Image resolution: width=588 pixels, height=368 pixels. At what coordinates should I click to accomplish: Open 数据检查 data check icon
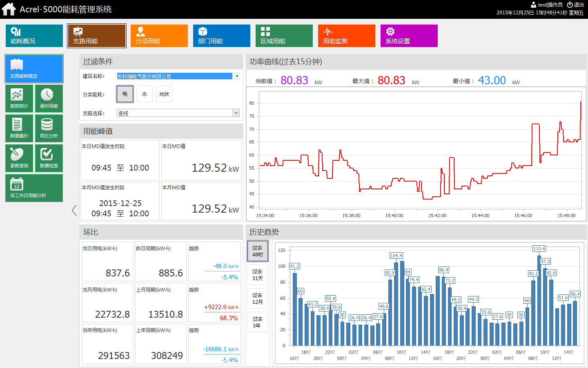pos(49,158)
